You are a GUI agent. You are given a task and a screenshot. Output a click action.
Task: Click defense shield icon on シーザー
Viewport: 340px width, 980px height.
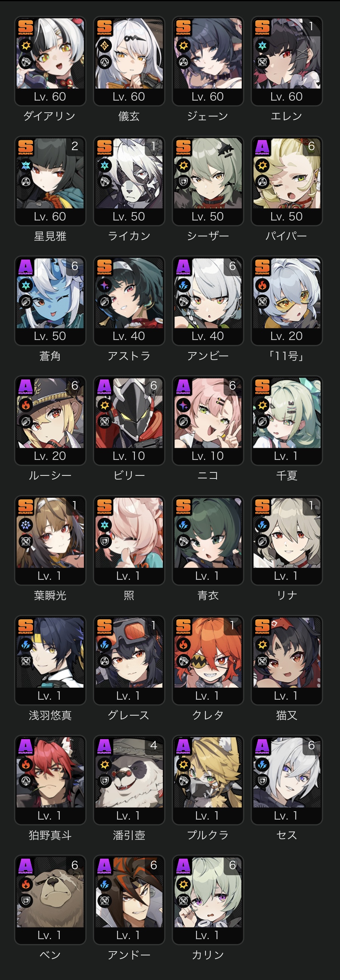[184, 182]
